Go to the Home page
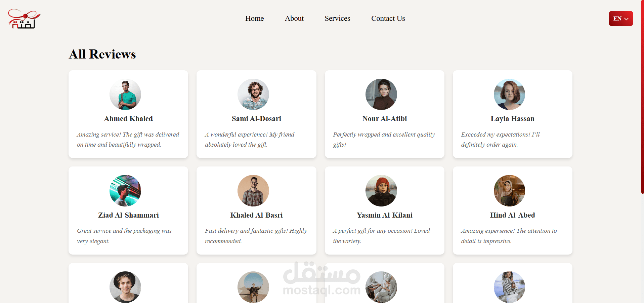 coord(254,18)
